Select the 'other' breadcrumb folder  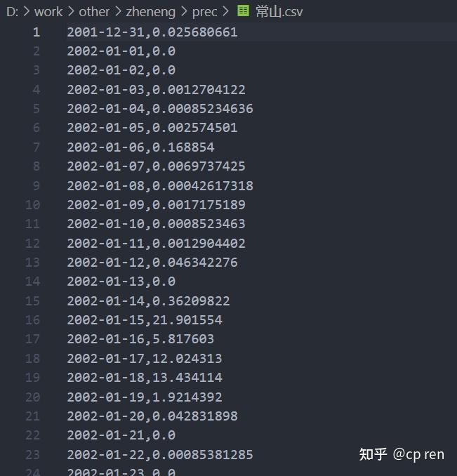pos(94,12)
